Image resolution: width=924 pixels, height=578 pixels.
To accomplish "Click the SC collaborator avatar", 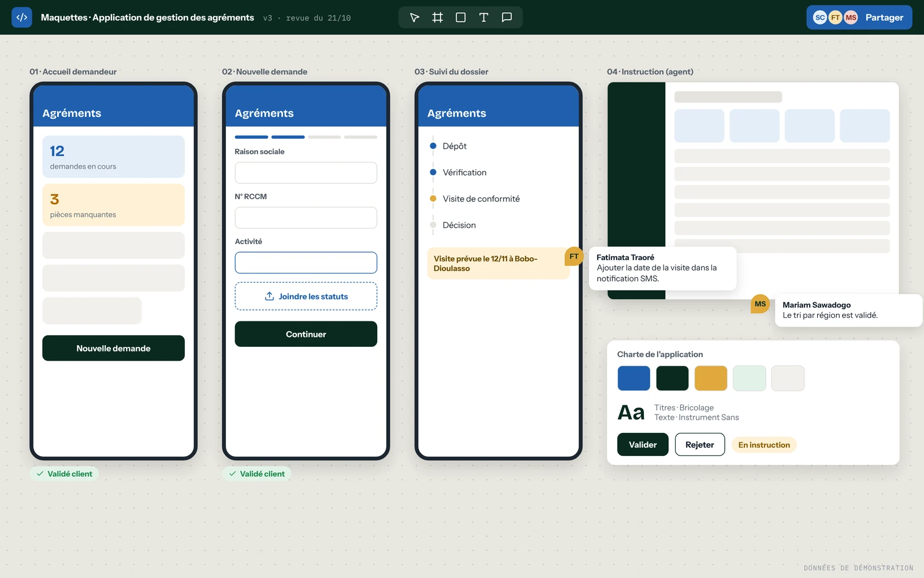I will click(820, 17).
